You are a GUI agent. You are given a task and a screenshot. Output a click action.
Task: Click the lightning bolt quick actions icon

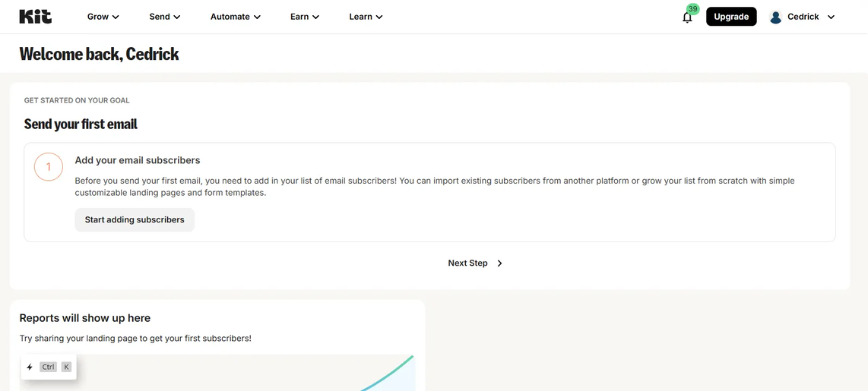click(x=30, y=367)
